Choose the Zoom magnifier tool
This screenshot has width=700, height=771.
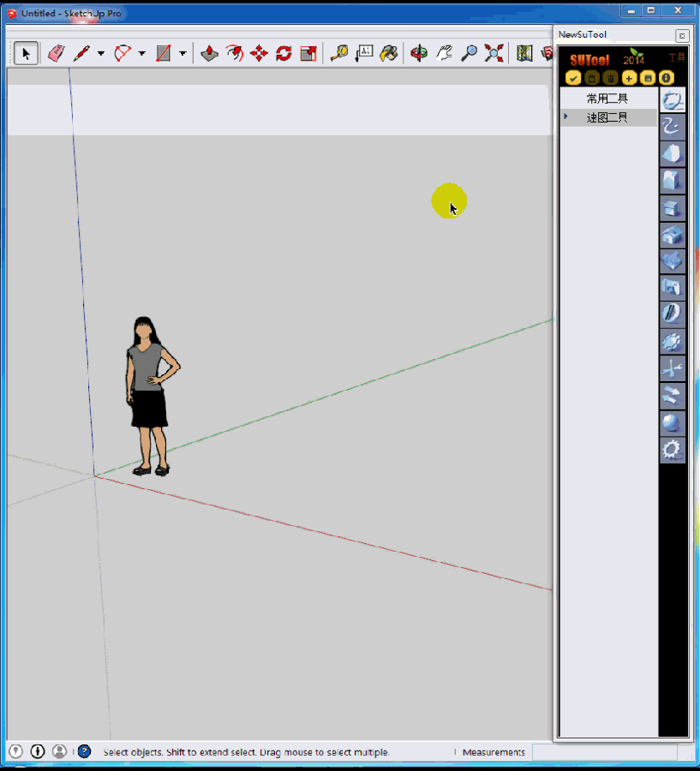[x=469, y=53]
